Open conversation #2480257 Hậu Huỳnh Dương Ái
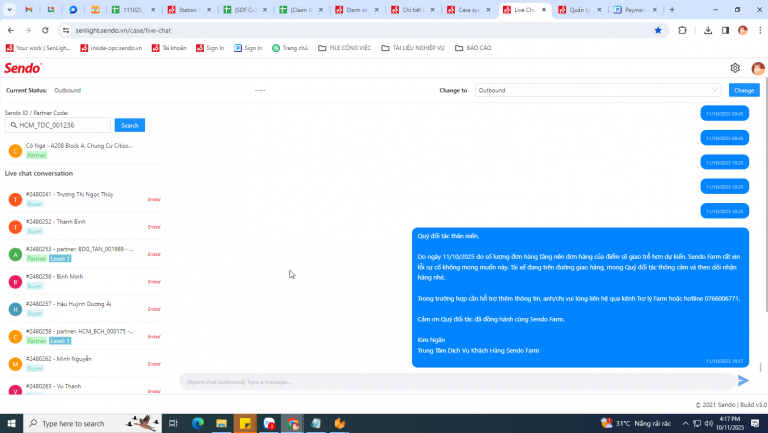 click(x=83, y=309)
